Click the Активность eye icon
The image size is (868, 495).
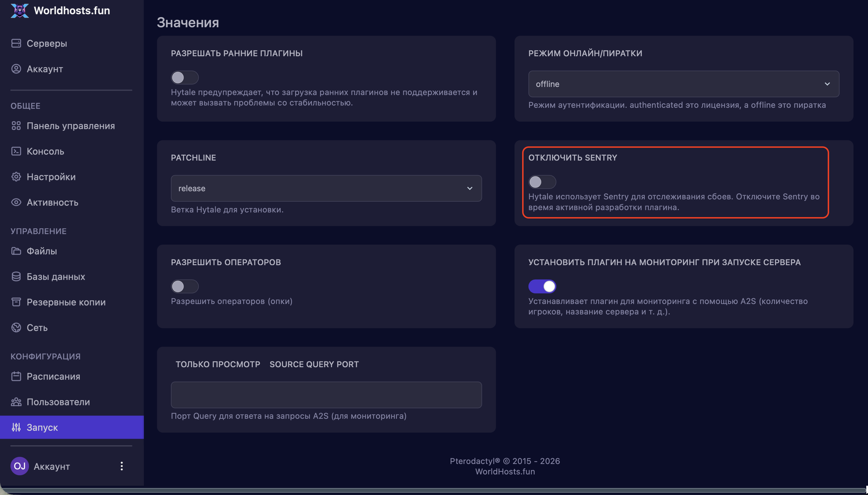point(16,202)
